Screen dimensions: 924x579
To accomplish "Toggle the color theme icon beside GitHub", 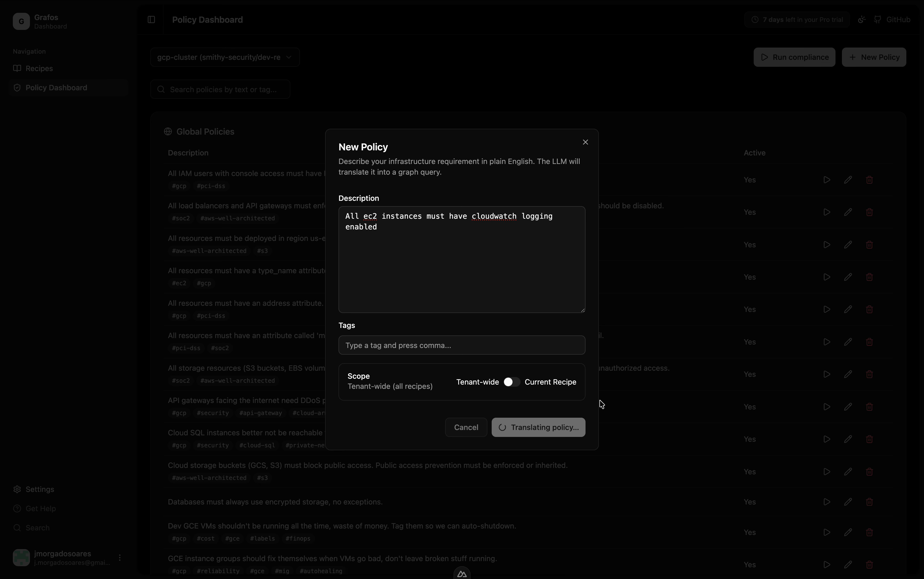I will [861, 19].
